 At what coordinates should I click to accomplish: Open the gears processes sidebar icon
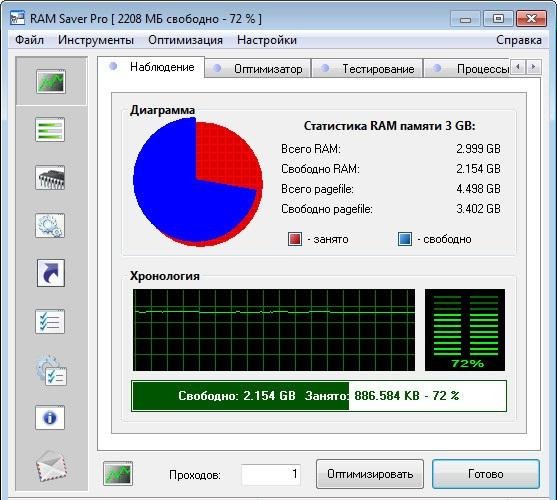(x=50, y=225)
